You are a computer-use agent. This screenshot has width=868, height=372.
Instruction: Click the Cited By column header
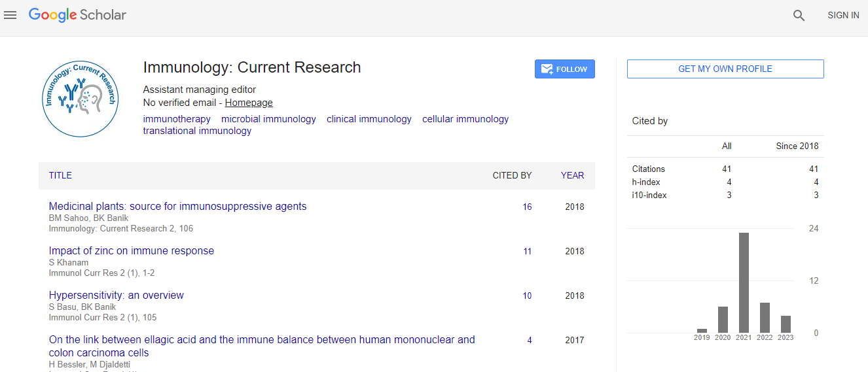point(512,175)
